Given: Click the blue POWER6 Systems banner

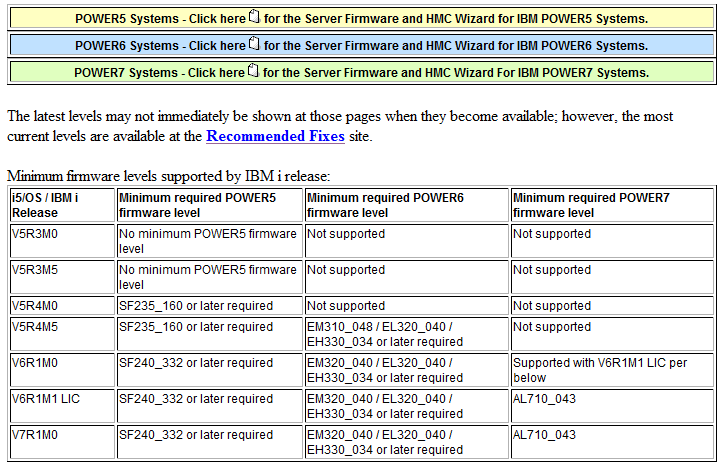Looking at the screenshot, I should [362, 45].
